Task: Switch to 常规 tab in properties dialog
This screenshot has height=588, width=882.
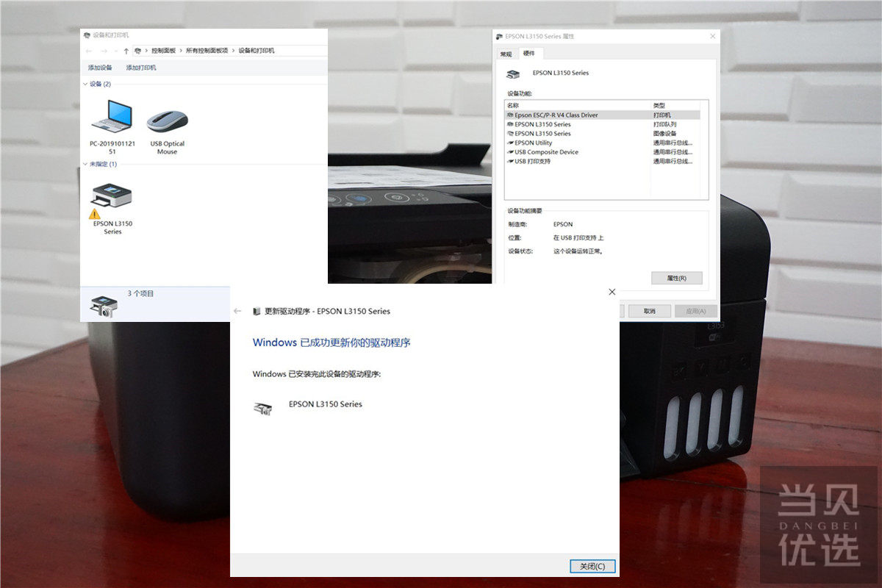Action: tap(506, 54)
